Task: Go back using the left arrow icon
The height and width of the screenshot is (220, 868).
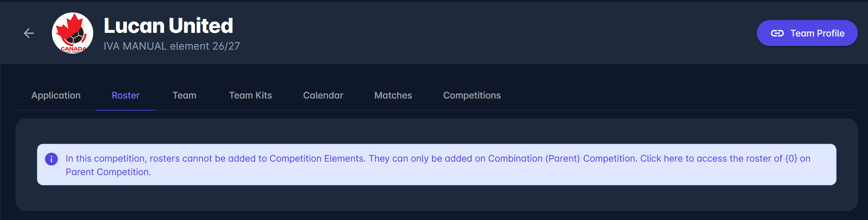Action: (x=29, y=33)
